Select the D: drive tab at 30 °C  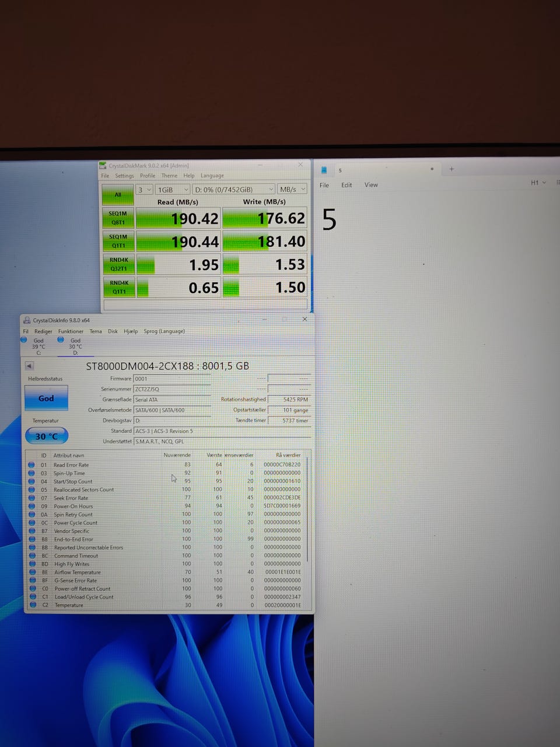click(x=75, y=346)
